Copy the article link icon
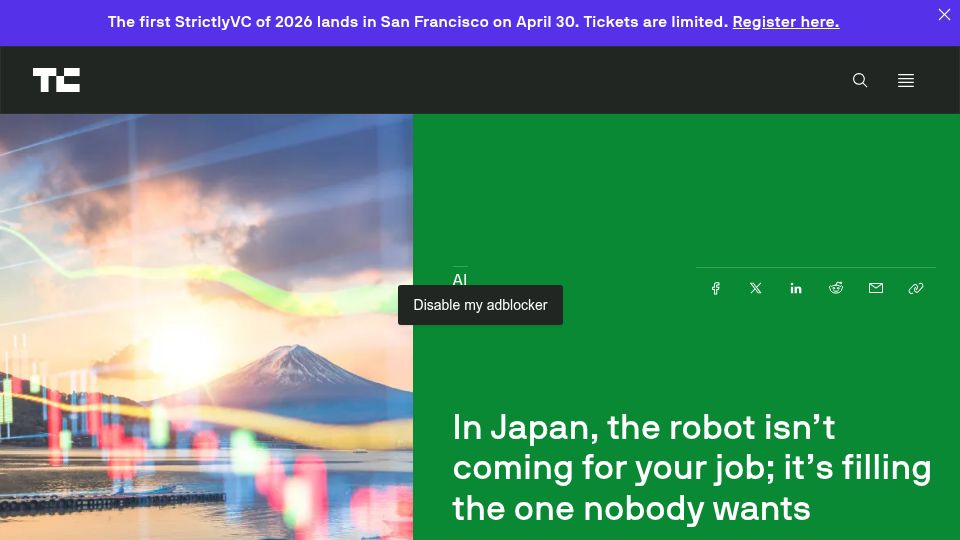 [x=915, y=288]
